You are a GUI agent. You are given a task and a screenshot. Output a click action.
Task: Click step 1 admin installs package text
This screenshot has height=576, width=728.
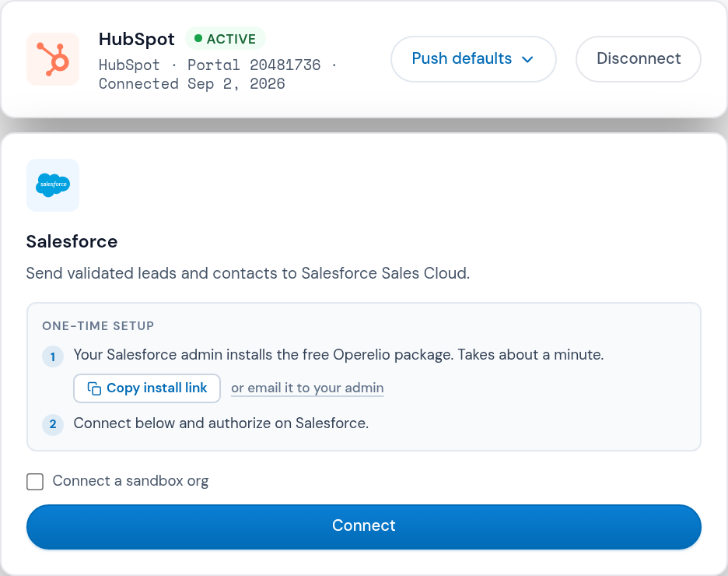(x=338, y=355)
